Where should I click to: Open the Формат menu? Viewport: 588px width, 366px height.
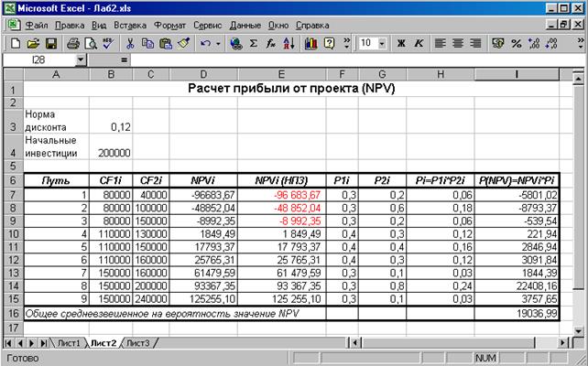(x=169, y=26)
